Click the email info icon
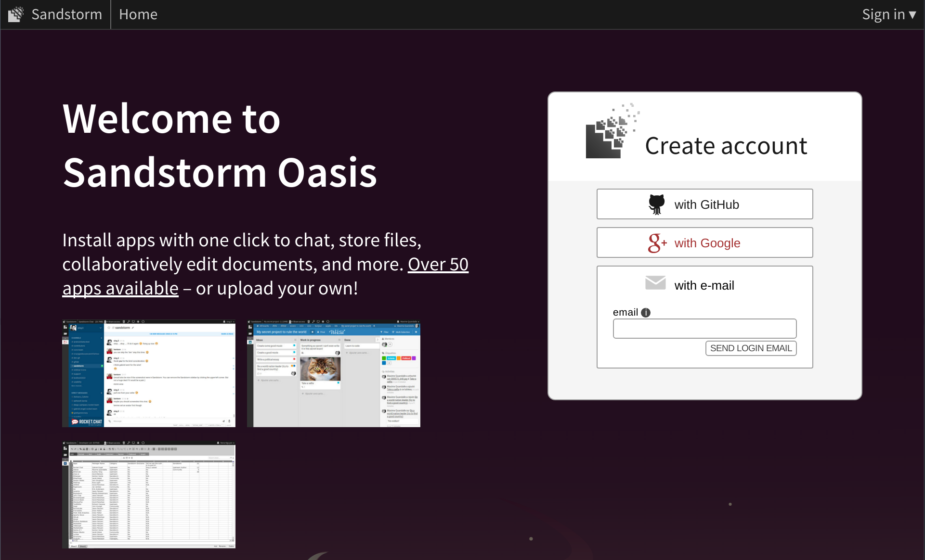925x560 pixels. pyautogui.click(x=646, y=313)
